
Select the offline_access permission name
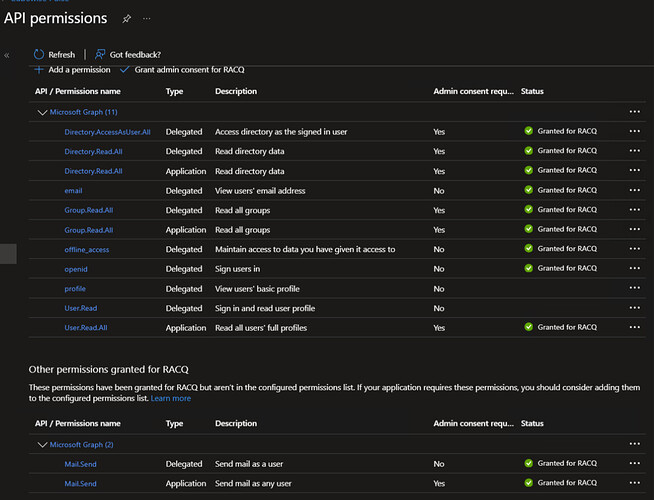click(x=87, y=249)
